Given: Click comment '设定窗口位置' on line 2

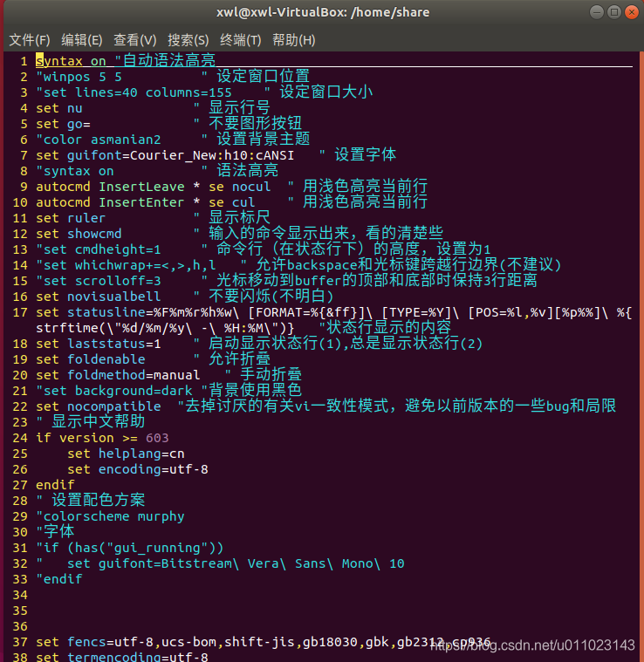Looking at the screenshot, I should [x=264, y=77].
